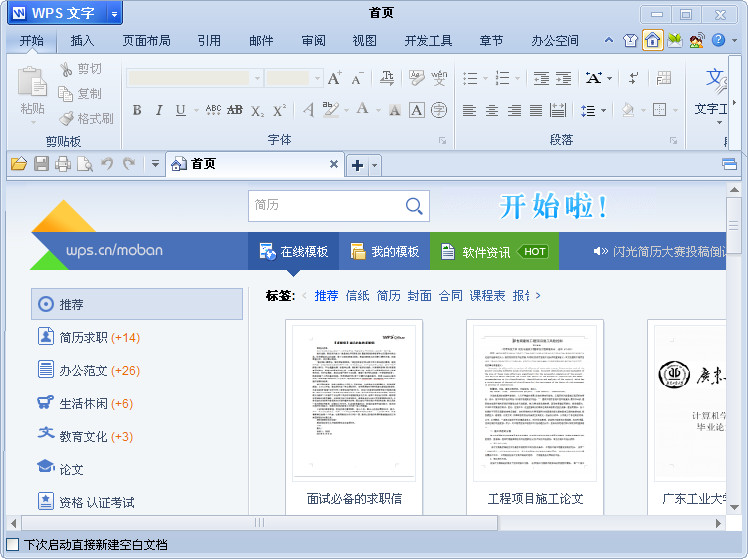
Task: Switch to the 引用 ribbon tab
Action: tap(209, 41)
